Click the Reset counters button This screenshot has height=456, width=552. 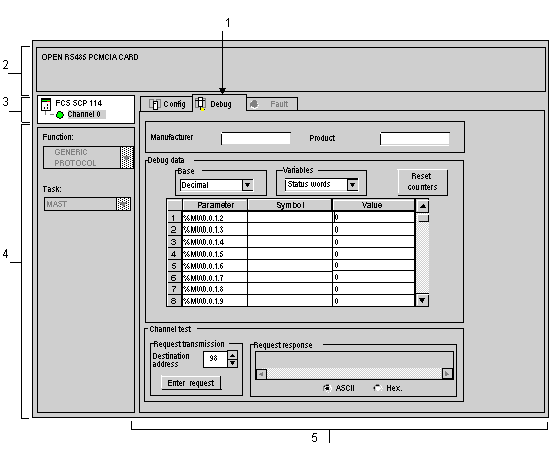pyautogui.click(x=422, y=182)
